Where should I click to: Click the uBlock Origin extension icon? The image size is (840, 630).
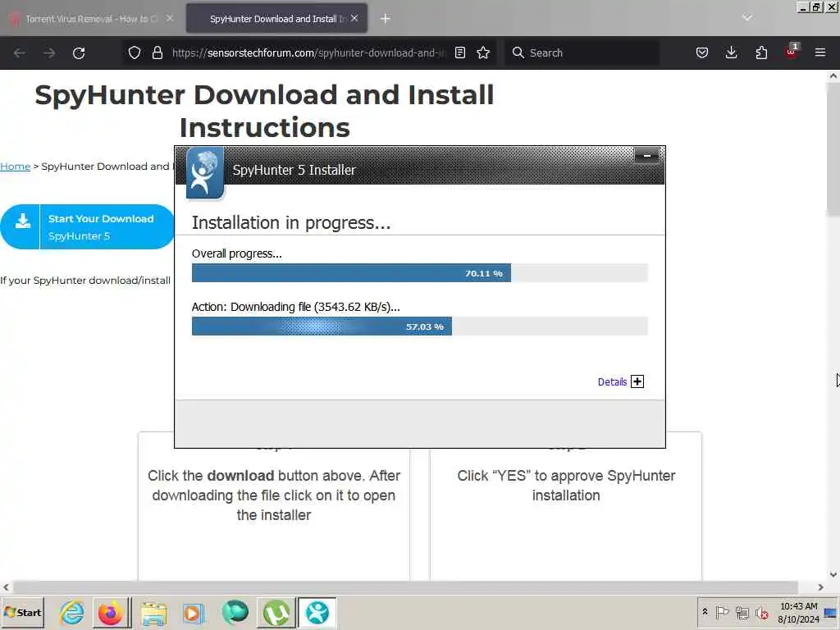792,52
